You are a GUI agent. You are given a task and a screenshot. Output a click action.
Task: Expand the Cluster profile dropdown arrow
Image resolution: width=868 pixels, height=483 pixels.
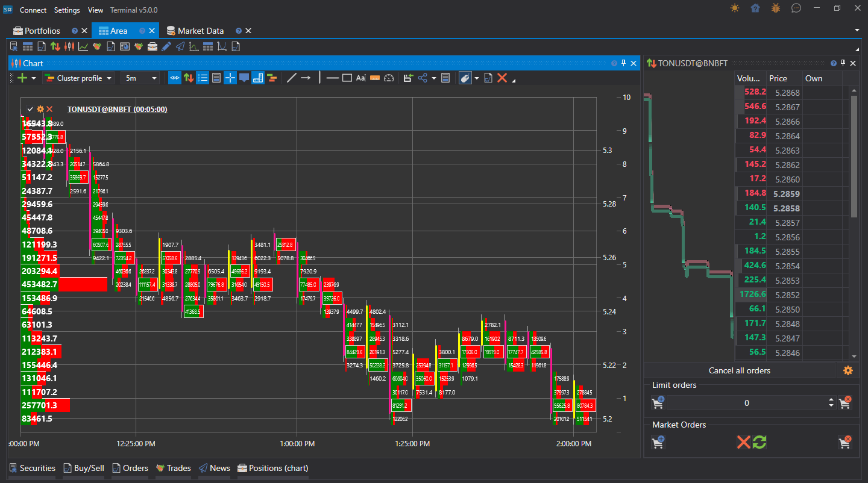pos(108,78)
